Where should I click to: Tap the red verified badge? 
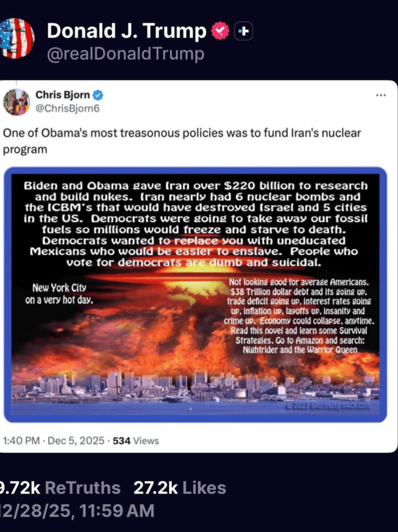click(x=220, y=31)
